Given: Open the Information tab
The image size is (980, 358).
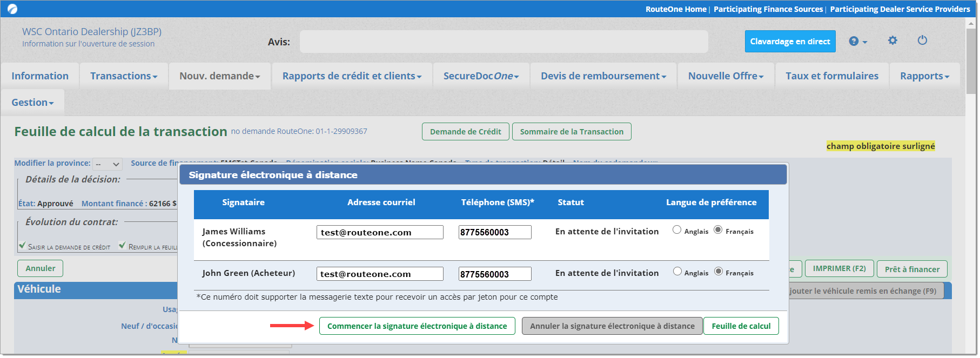Looking at the screenshot, I should [40, 76].
